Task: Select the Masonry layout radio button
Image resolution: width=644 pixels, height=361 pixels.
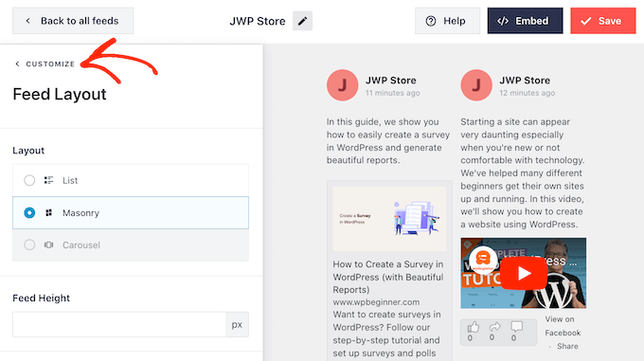Action: 29,213
